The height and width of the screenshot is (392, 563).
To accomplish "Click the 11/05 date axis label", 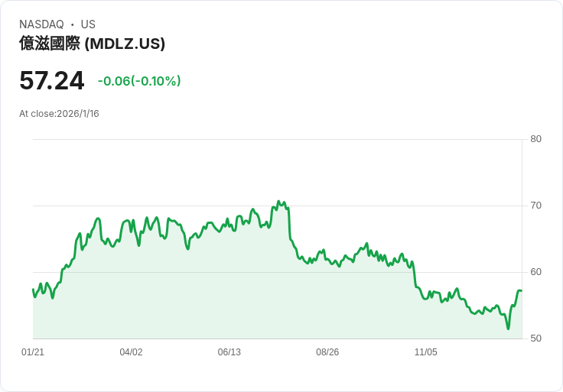I will pos(426,352).
